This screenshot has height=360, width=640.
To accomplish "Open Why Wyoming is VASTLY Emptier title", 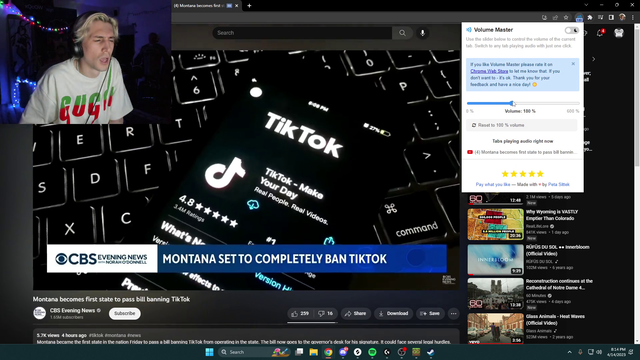I will (552, 215).
